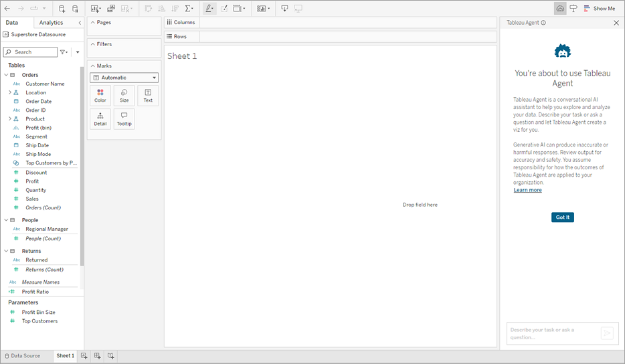
Task: Click the New Dashboard icon at bottom
Action: [97, 356]
